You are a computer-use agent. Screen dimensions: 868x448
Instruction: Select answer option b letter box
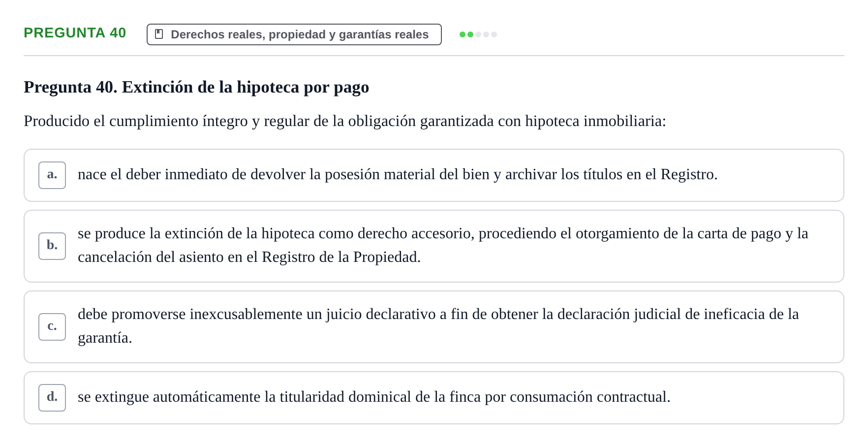(x=52, y=246)
